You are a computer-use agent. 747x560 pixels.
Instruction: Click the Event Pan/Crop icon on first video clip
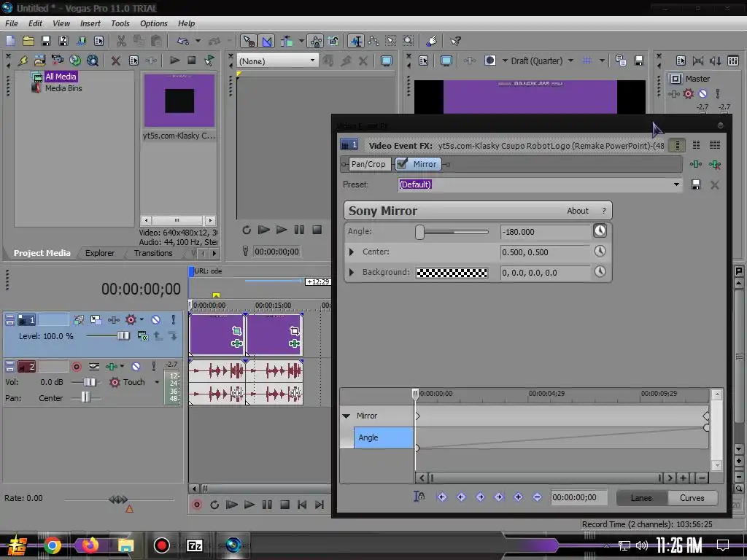(x=237, y=330)
